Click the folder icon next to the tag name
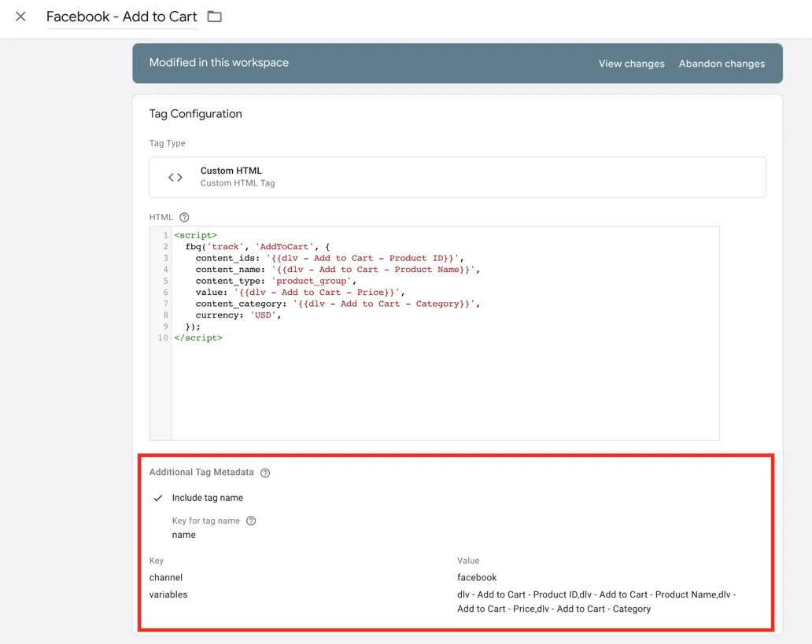Viewport: 812px width, 644px height. click(214, 17)
